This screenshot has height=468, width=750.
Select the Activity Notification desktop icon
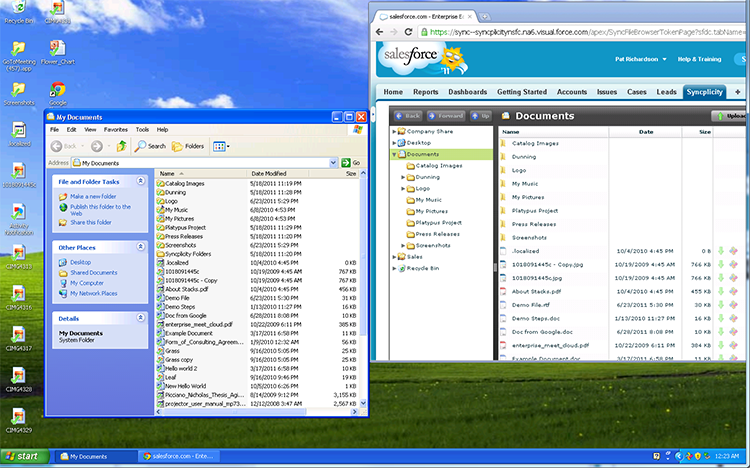point(19,220)
